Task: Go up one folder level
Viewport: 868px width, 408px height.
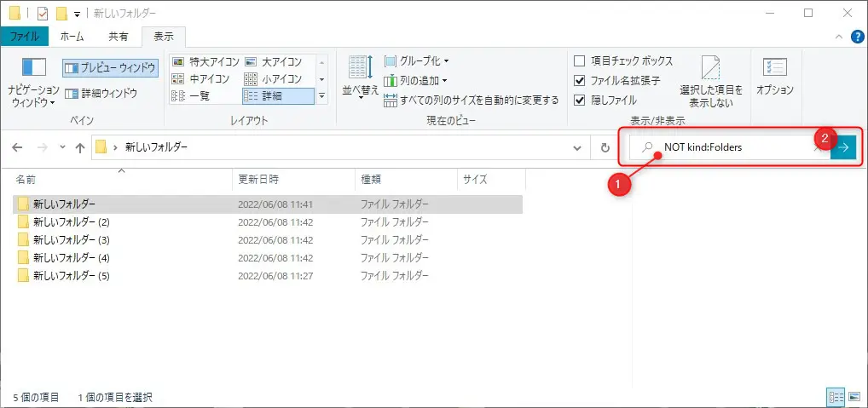Action: click(x=80, y=147)
